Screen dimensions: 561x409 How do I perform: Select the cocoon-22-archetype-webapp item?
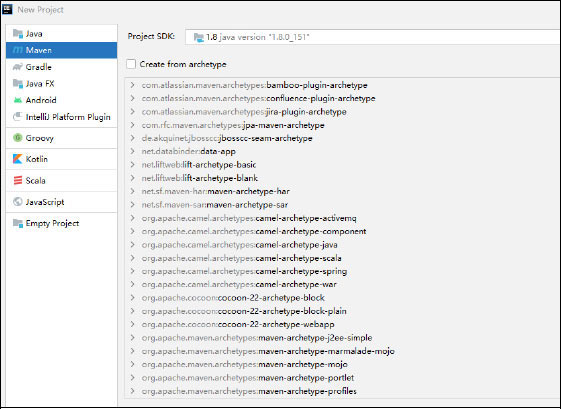238,325
